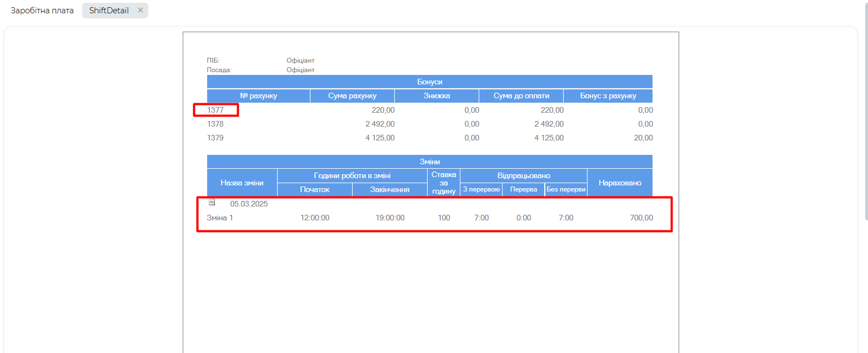Click the № рахунку column header

coord(258,96)
